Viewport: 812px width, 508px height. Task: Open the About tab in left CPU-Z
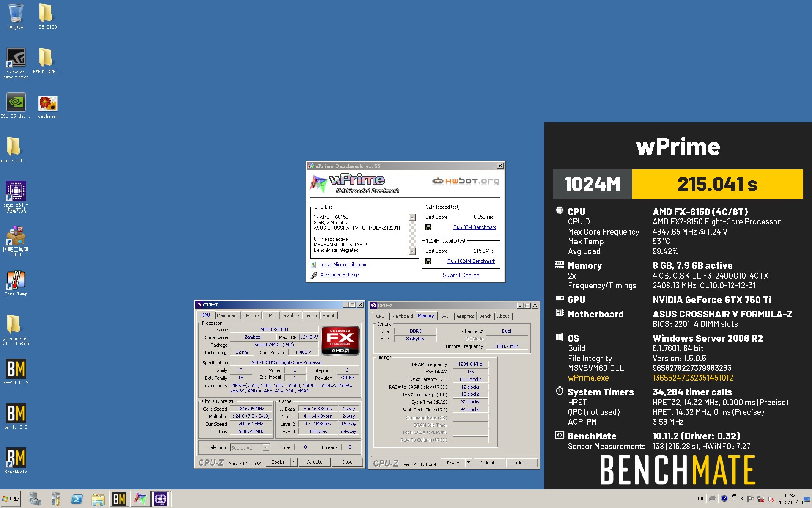329,315
